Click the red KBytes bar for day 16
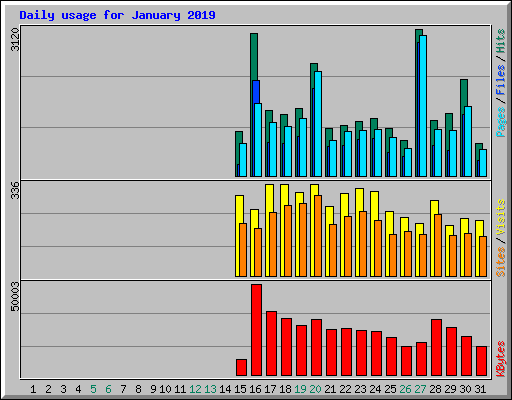Viewport: 512px width, 400px height. [256, 330]
